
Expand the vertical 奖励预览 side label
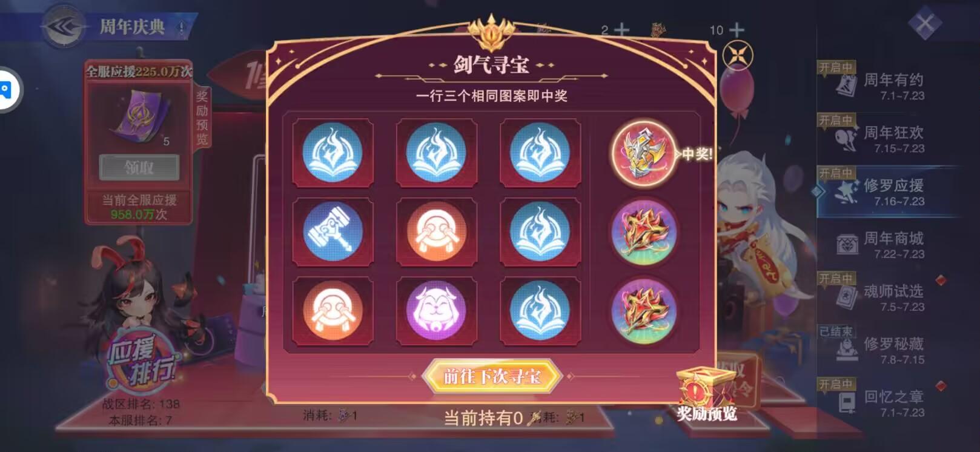tap(202, 118)
